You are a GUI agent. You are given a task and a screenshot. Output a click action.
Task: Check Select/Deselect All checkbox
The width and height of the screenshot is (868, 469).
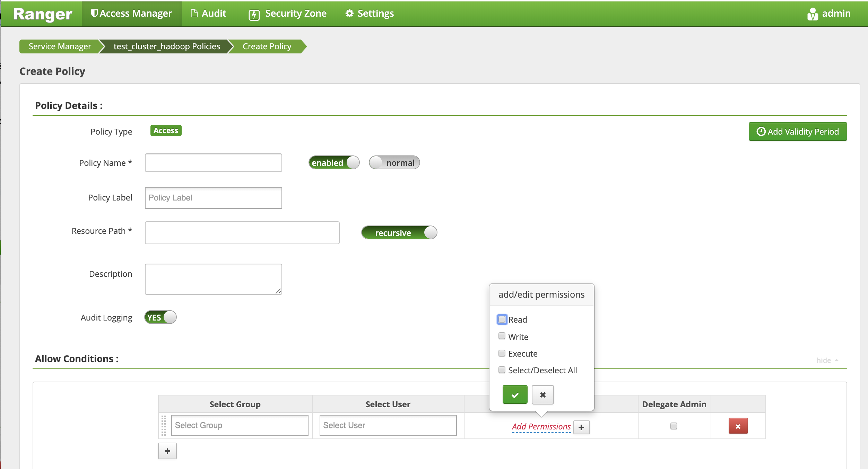502,370
